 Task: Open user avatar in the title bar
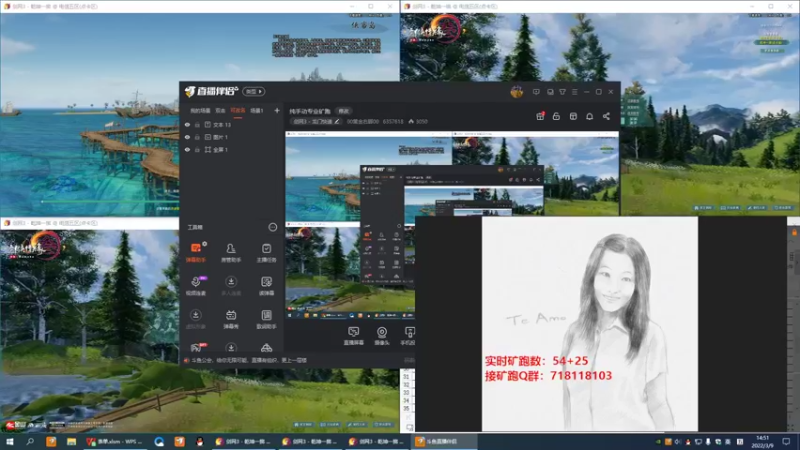click(x=516, y=92)
